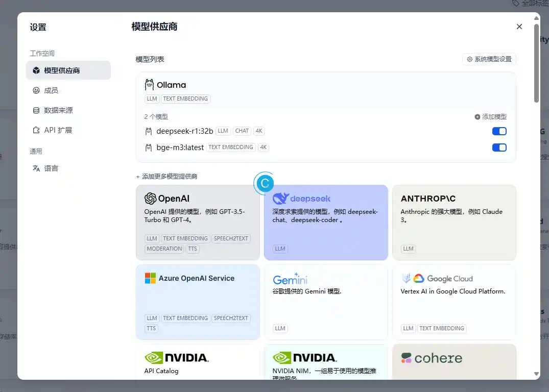Click the cohere logo
This screenshot has width=549, height=392.
point(432,358)
